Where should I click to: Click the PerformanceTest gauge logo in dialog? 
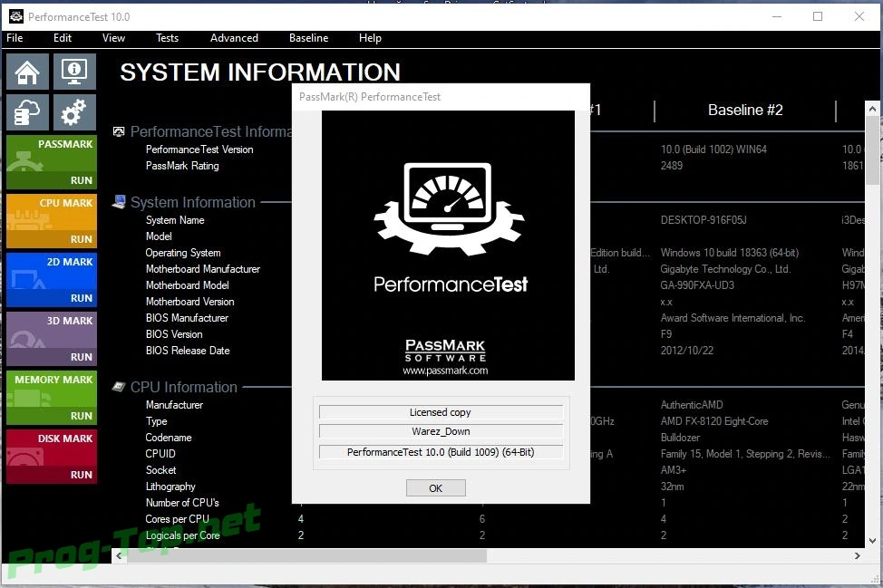coord(449,209)
